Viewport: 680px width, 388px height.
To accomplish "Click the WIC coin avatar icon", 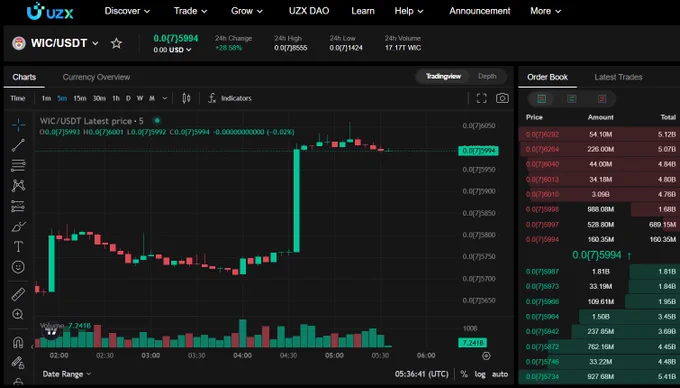I will 19,43.
